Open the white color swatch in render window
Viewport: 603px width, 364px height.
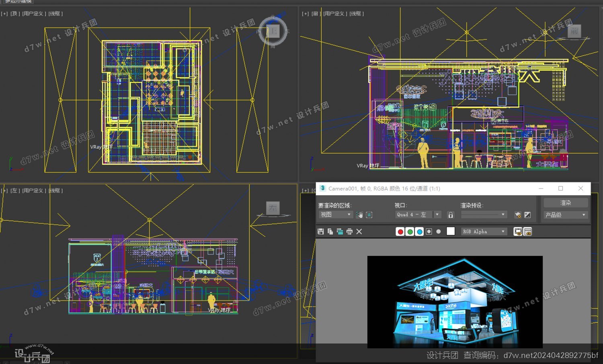coord(451,231)
